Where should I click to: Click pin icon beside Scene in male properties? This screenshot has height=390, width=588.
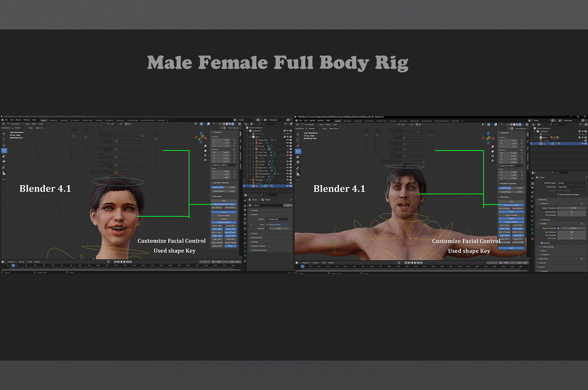586,177
